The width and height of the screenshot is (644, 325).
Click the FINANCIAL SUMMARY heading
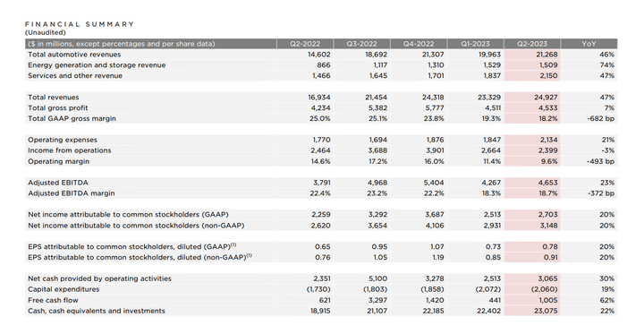click(x=80, y=24)
